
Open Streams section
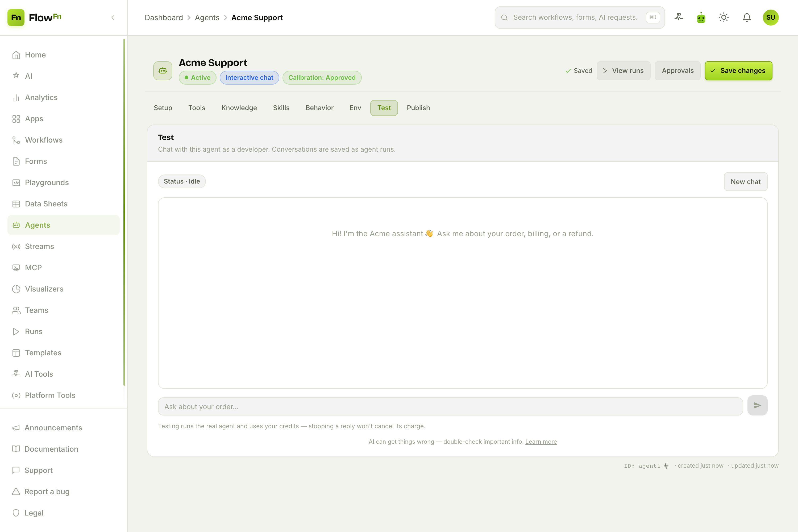tap(64, 246)
